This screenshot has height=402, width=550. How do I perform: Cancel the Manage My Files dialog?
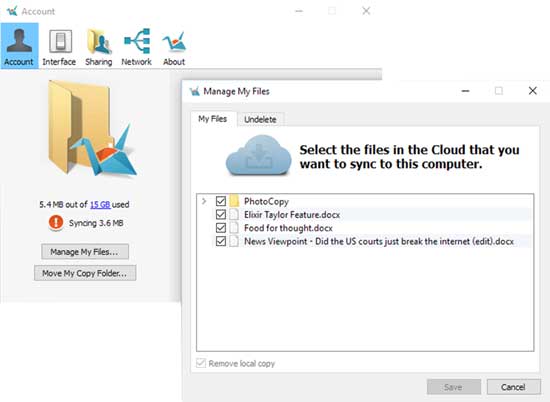tap(514, 387)
